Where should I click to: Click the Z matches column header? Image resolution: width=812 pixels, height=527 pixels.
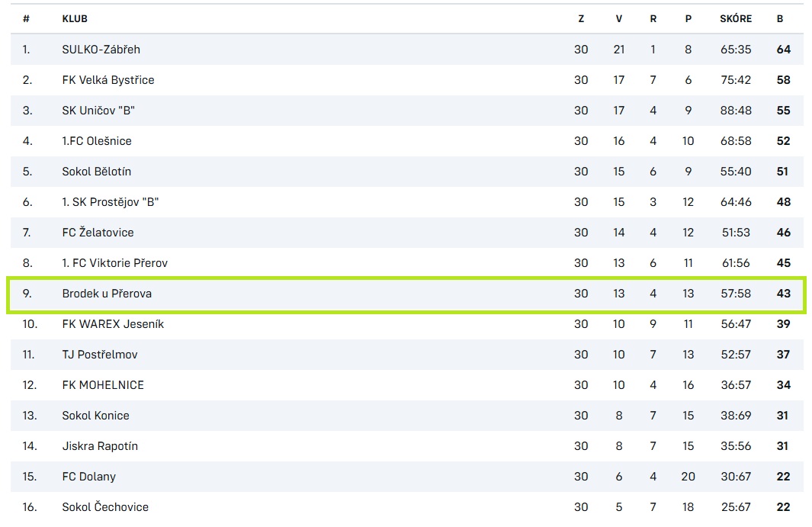coord(581,19)
